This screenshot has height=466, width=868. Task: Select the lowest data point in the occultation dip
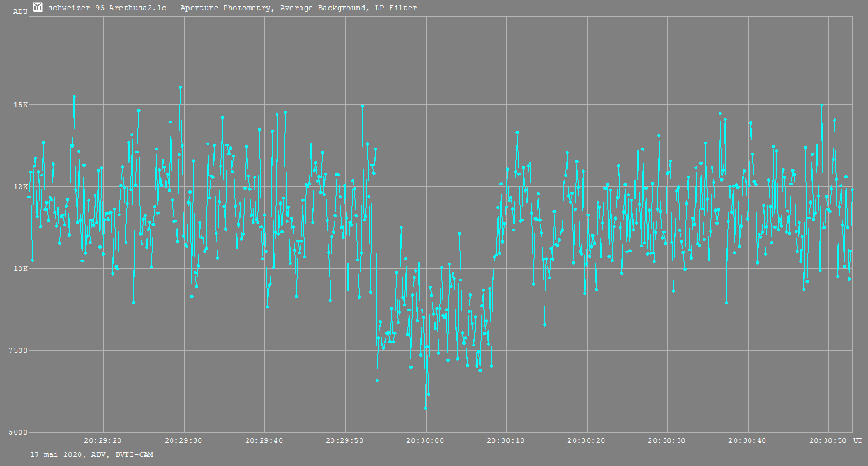click(425, 408)
